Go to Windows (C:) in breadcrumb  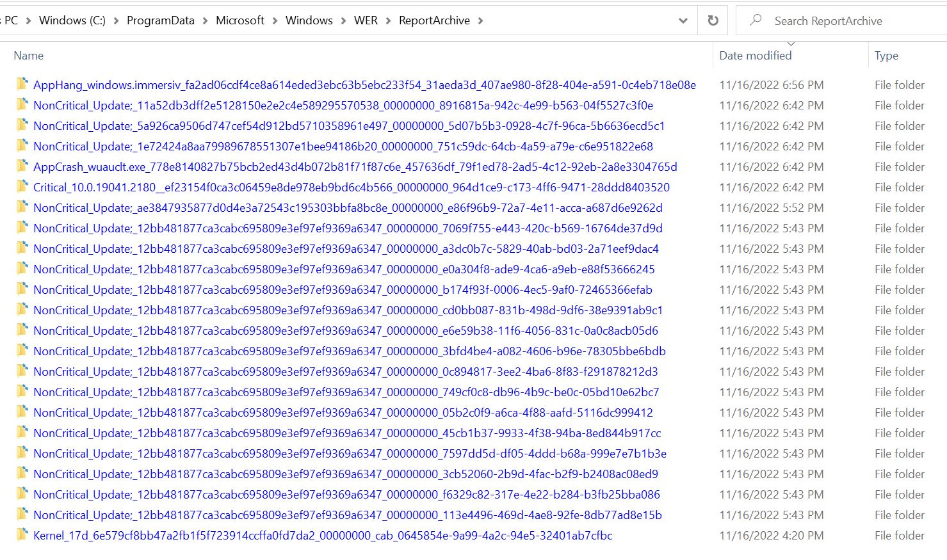tap(72, 20)
